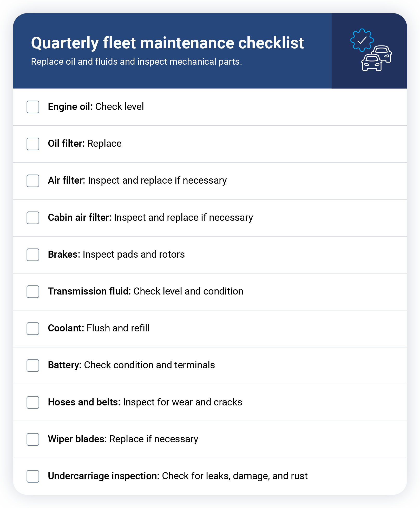This screenshot has width=420, height=508.
Task: Check the Wiper blades checkbox
Action: tap(33, 439)
